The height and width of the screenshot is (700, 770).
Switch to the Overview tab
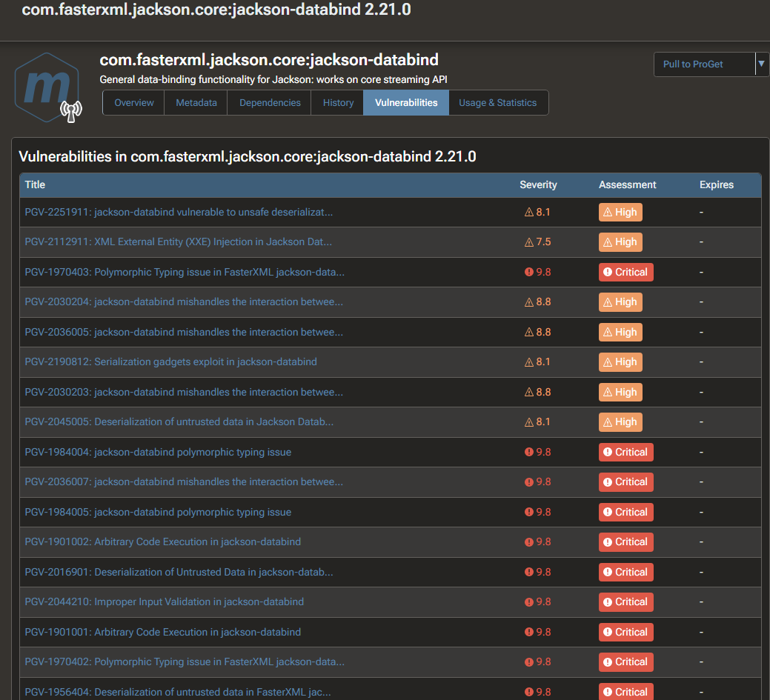(133, 103)
